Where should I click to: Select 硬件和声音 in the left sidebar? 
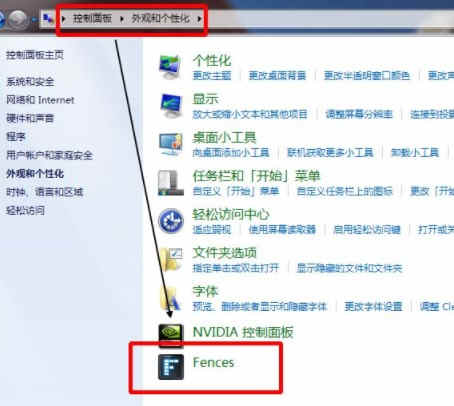click(x=30, y=118)
